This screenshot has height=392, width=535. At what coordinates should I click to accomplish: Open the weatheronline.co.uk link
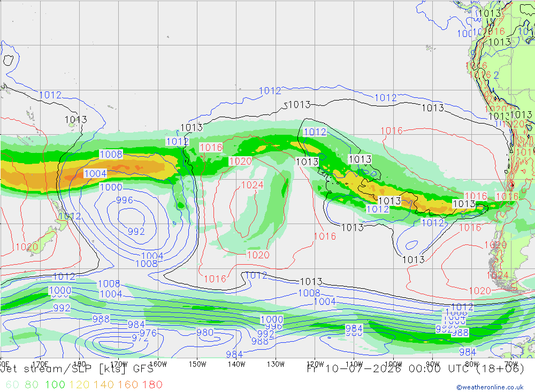click(490, 387)
